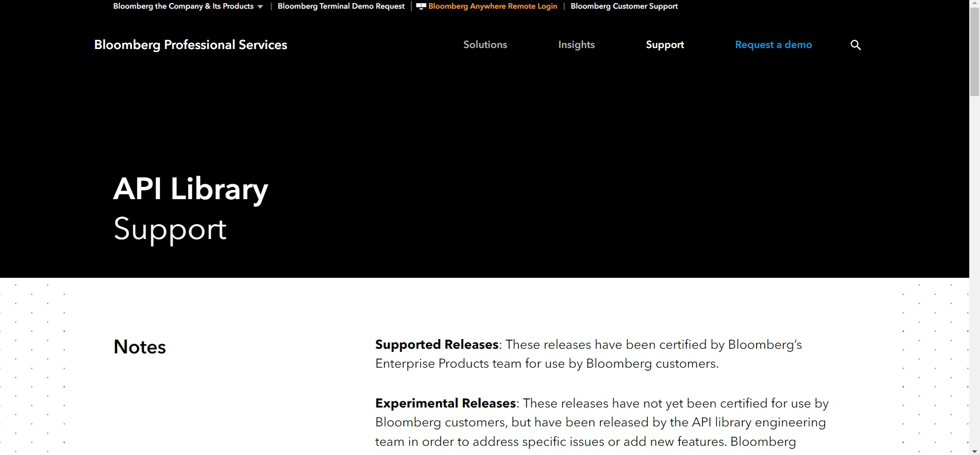Click the scroll up arrow on scrollbar
The height and width of the screenshot is (455, 980).
(974, 4)
